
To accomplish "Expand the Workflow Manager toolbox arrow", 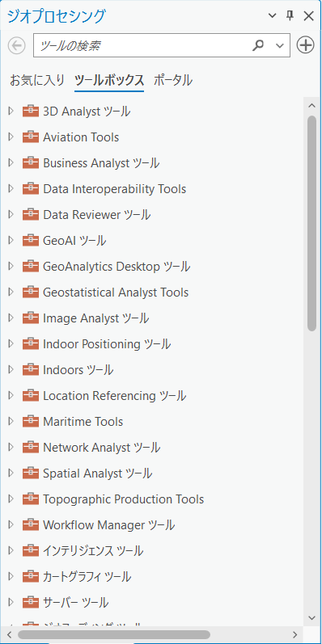I will [11, 525].
